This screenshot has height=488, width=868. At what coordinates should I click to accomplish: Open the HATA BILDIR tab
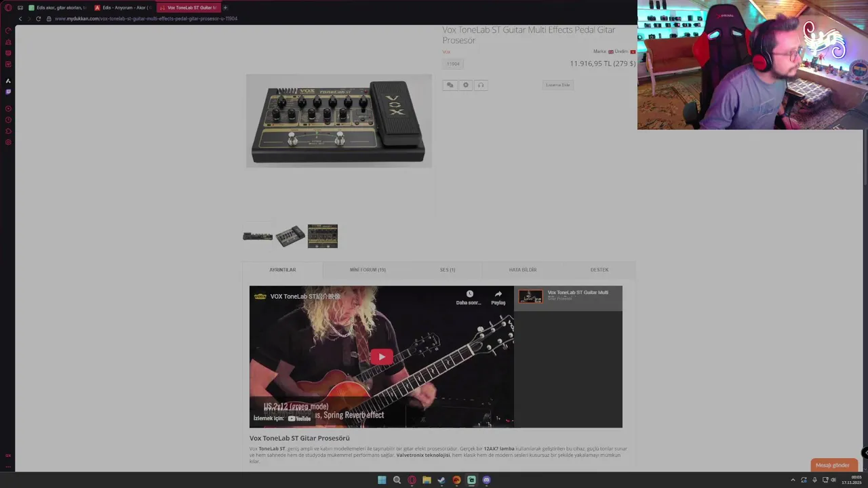click(x=523, y=270)
